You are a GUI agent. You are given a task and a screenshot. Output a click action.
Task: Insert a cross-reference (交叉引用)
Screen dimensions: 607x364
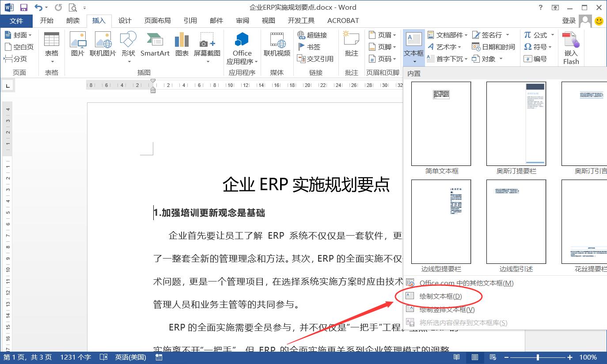click(x=315, y=59)
